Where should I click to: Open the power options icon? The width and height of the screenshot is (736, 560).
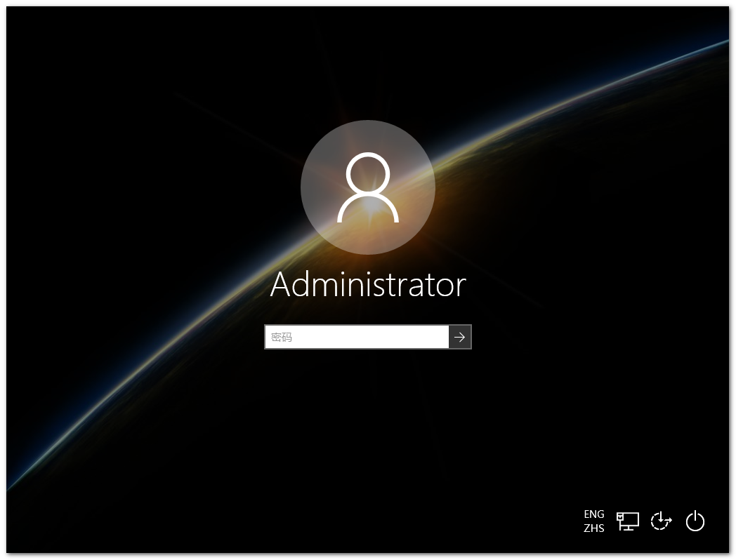(695, 521)
